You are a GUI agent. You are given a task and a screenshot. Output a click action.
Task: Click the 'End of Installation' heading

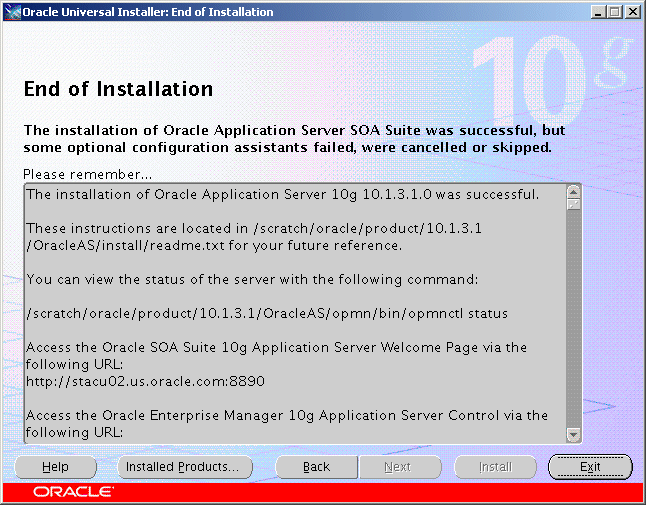[x=118, y=89]
